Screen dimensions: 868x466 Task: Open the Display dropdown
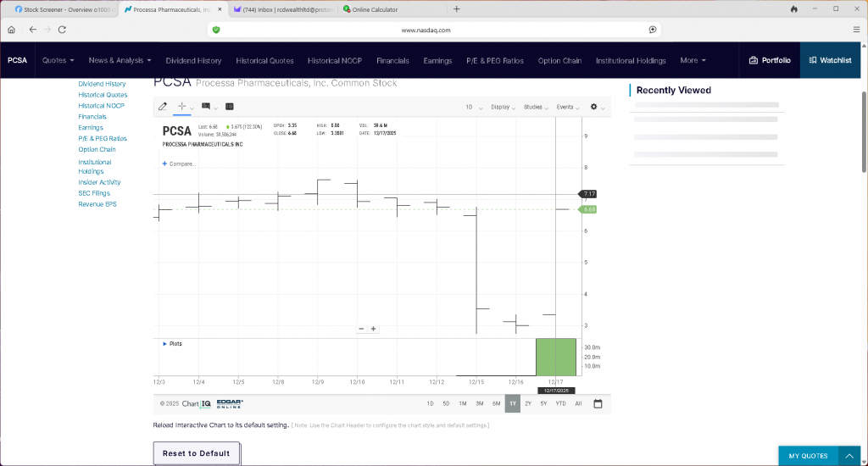[x=503, y=108]
